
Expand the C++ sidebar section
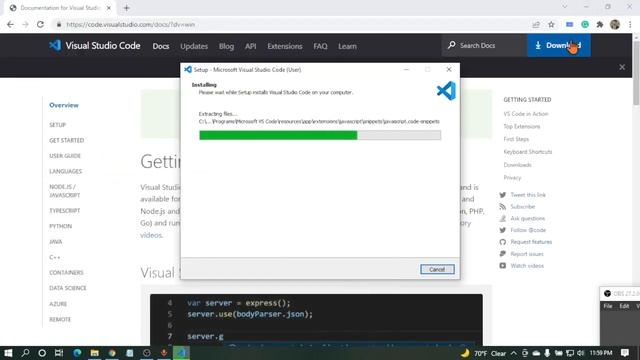click(54, 257)
